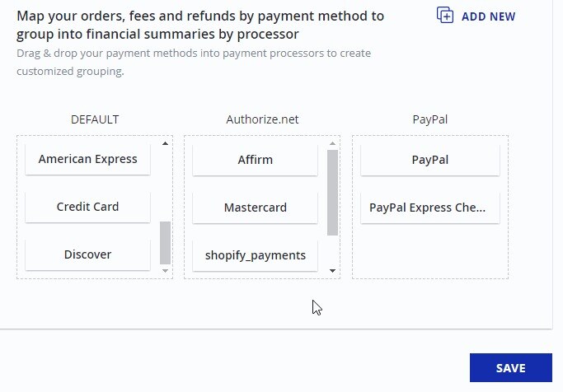Viewport: 563px width, 392px height.
Task: Click the PayPal processor column heading
Action: point(429,119)
